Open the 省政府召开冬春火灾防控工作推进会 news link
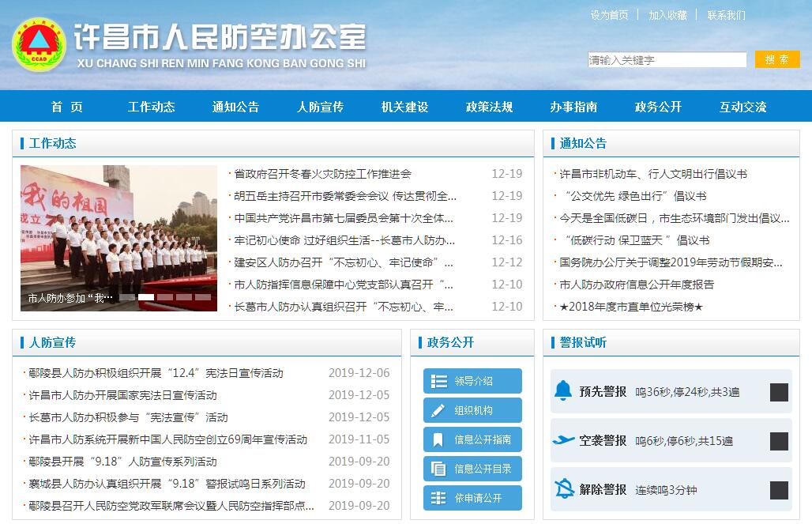 (x=322, y=174)
